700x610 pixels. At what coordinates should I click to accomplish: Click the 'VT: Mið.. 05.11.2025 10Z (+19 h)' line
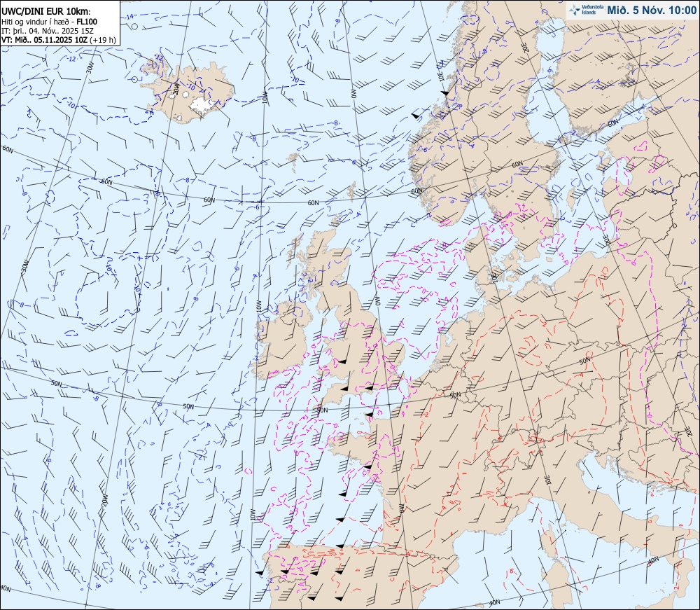[59, 40]
